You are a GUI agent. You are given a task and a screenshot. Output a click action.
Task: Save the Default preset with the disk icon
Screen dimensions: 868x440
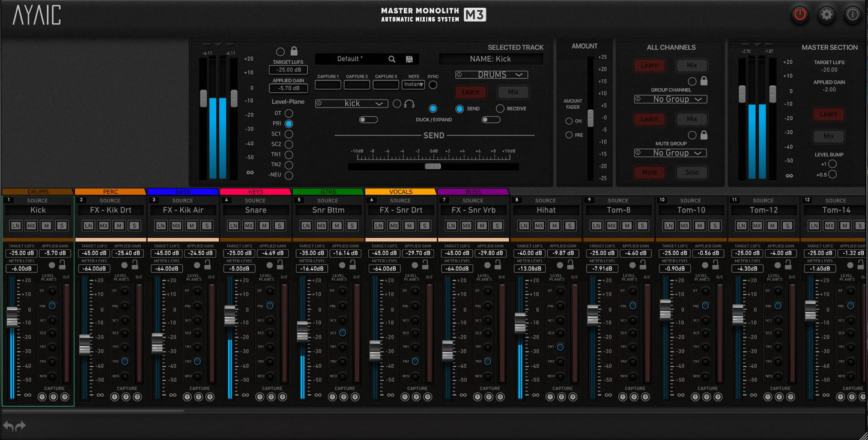tap(409, 58)
